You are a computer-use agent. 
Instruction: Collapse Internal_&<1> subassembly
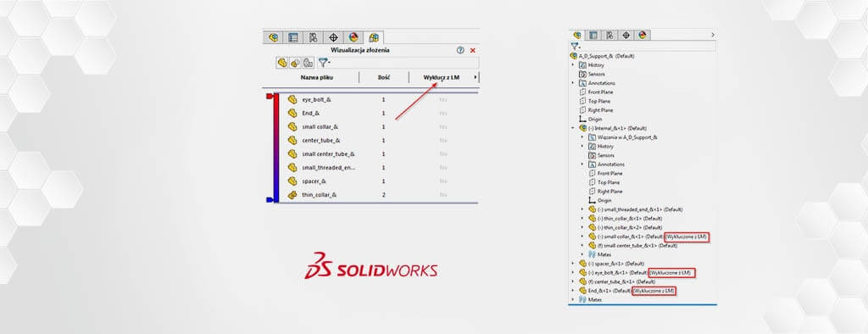[574, 128]
